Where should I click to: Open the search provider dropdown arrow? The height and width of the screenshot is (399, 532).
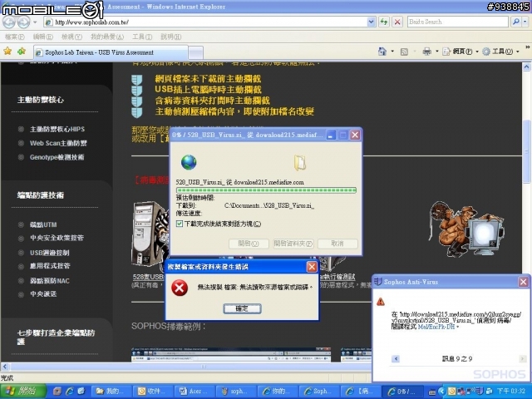pyautogui.click(x=525, y=22)
